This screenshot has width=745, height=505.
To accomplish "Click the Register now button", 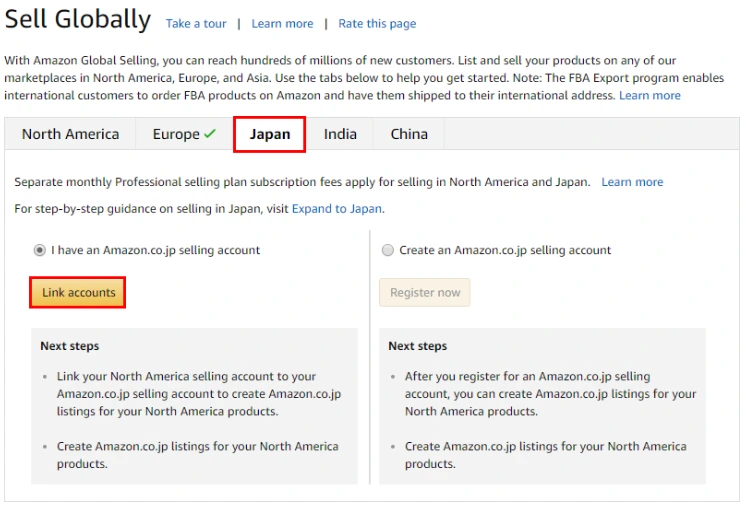I will pos(425,292).
